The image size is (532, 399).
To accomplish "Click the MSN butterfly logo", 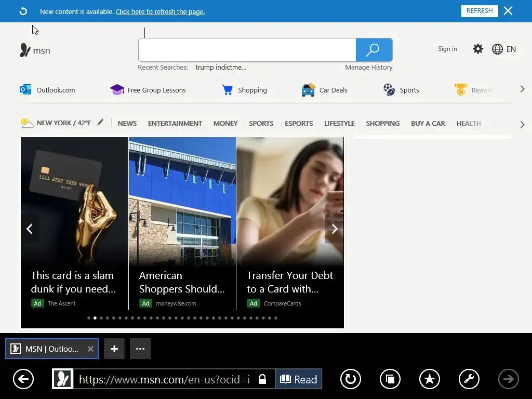I will [25, 50].
